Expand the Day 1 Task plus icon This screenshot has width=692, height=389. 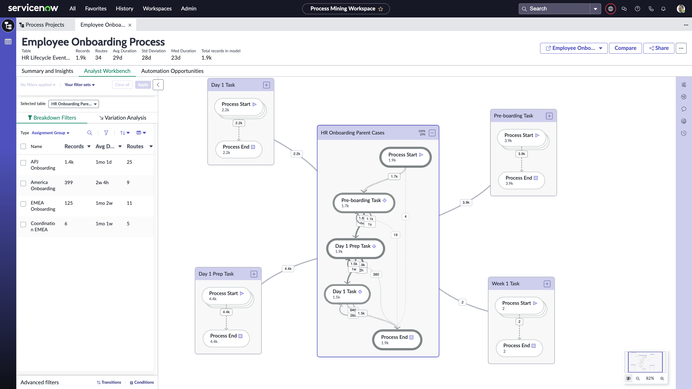pos(266,85)
